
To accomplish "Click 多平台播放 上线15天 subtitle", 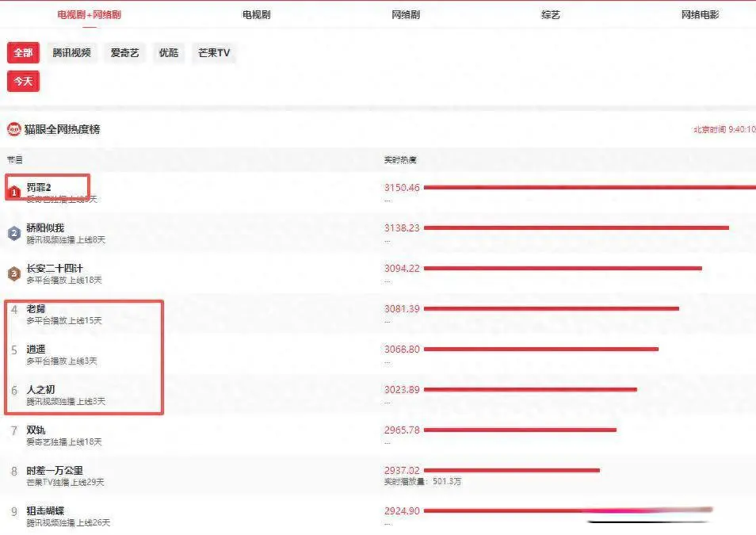I will [x=64, y=321].
